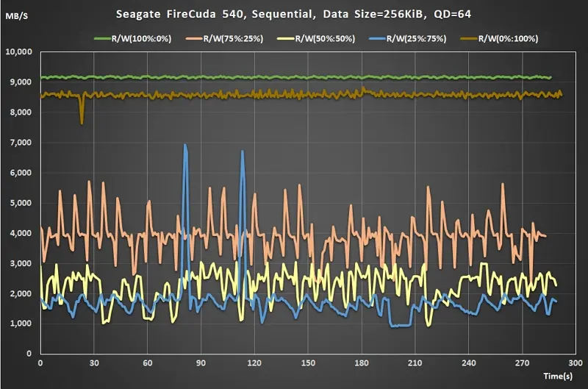The width and height of the screenshot is (588, 389).
Task: Click the Time(s) axis label
Action: [558, 376]
